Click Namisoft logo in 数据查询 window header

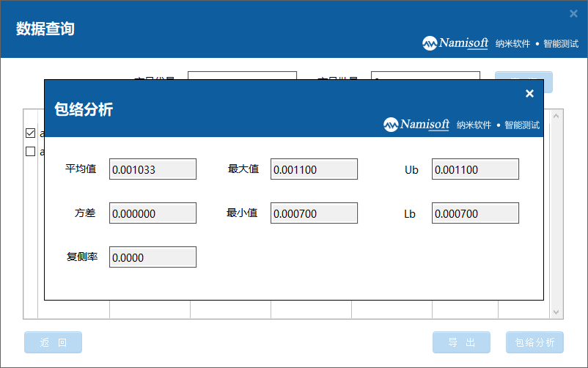(455, 43)
